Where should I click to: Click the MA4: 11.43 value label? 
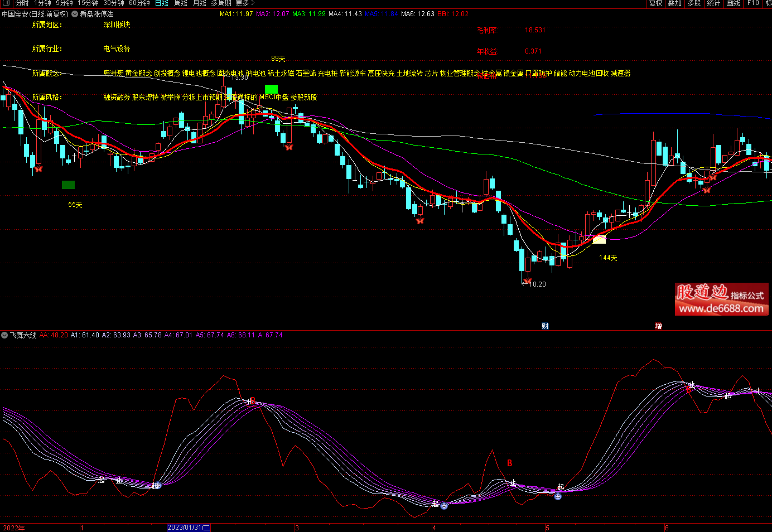coord(345,14)
